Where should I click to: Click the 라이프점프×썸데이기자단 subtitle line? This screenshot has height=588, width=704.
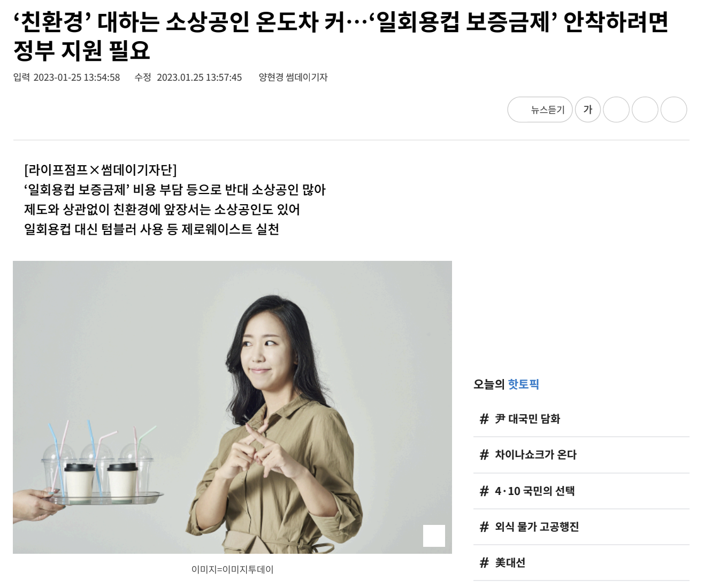[101, 170]
